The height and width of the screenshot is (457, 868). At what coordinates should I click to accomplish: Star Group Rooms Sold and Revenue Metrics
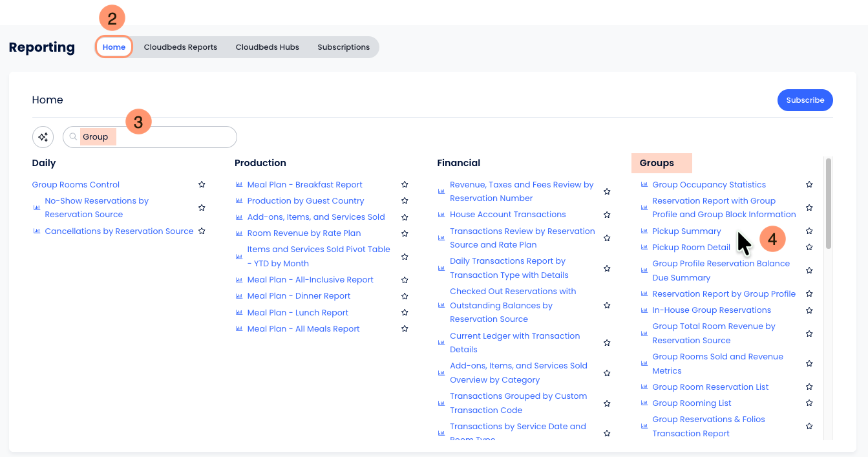[x=809, y=364]
